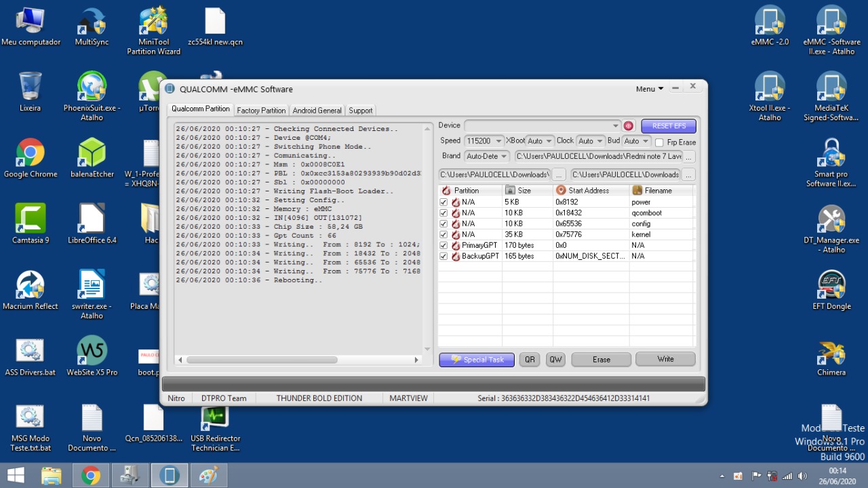868x488 pixels.
Task: Expand the Device dropdown
Action: [616, 126]
